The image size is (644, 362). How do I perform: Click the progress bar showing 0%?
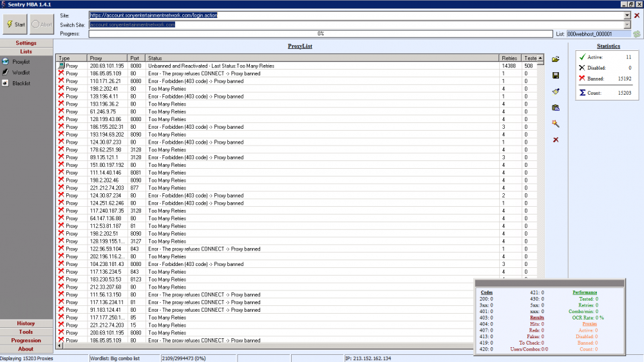point(321,33)
